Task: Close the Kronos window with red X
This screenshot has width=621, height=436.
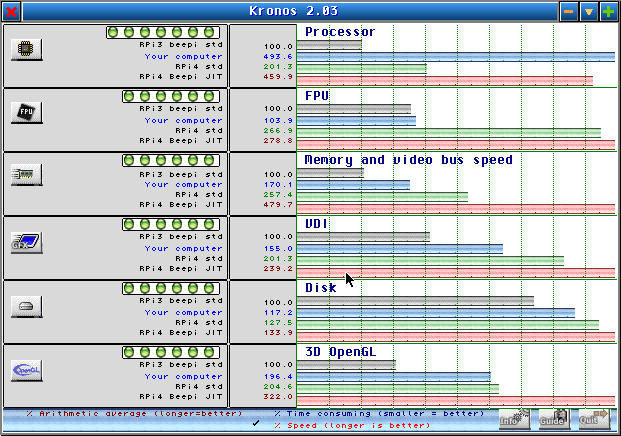Action: 11,11
